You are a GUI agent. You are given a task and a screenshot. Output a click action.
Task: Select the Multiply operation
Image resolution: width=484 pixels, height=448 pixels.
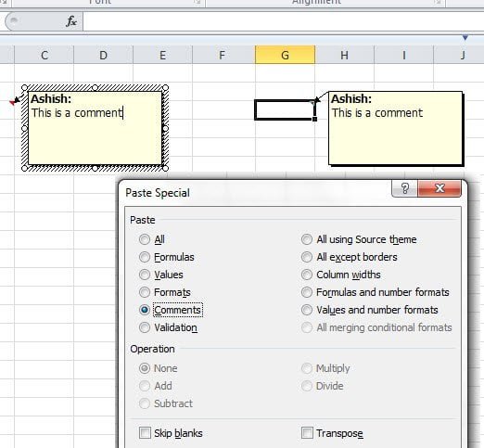[325, 368]
